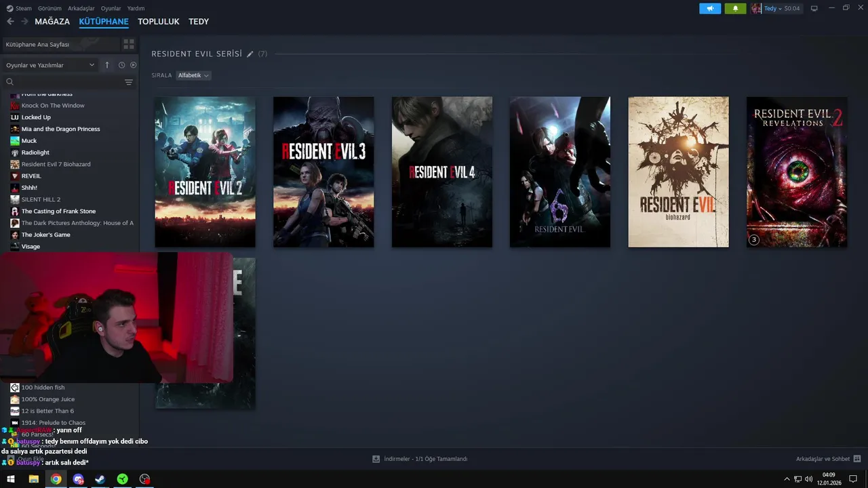The width and height of the screenshot is (868, 488).
Task: Expand the Tedy account dropdown
Action: [x=772, y=8]
